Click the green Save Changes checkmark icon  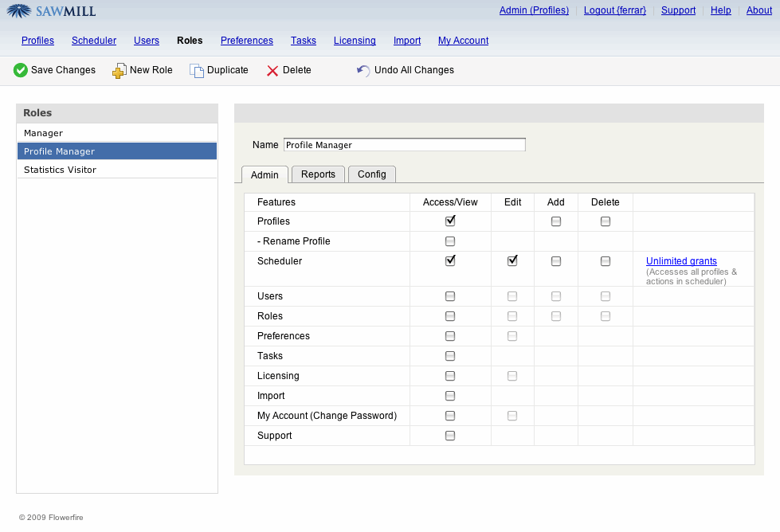(x=21, y=70)
